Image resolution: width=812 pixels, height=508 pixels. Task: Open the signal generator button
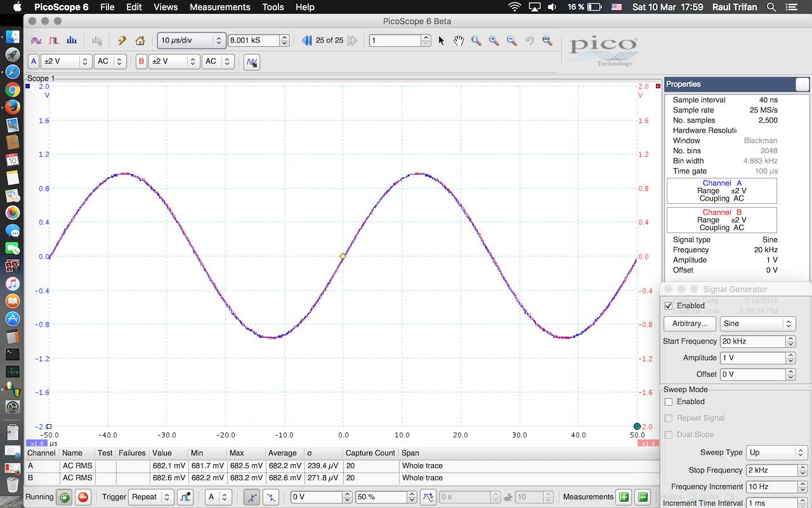click(252, 62)
